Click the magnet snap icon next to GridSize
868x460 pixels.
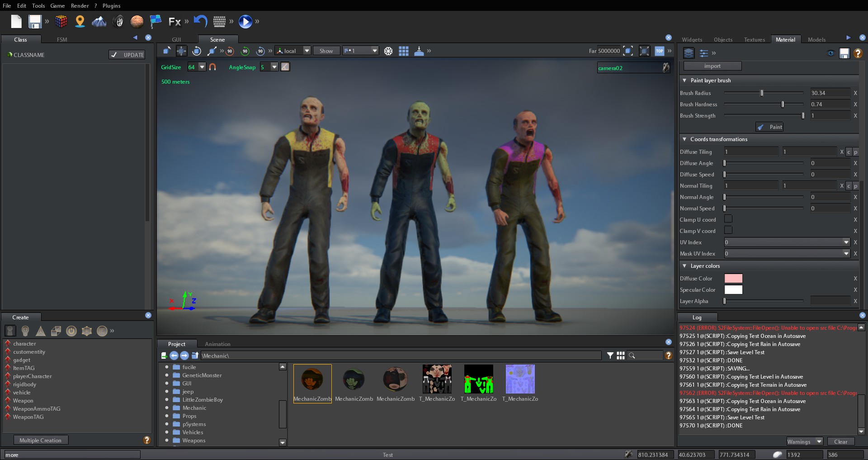[x=212, y=67]
